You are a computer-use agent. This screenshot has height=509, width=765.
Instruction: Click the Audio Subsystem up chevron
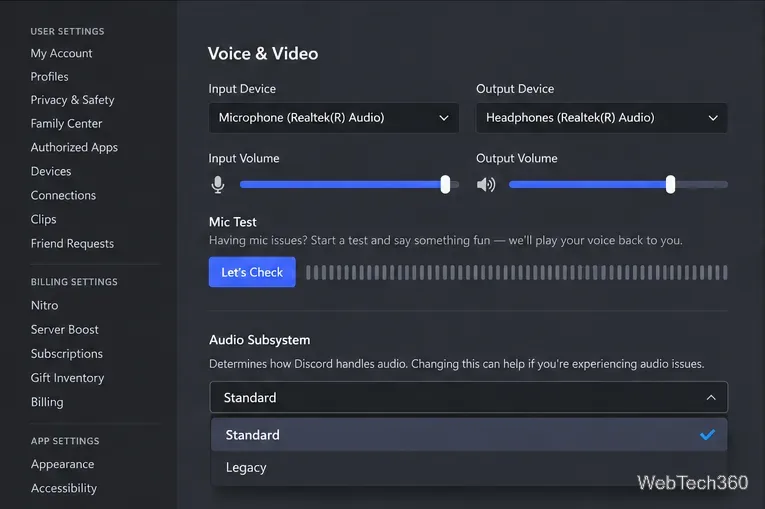(x=711, y=398)
